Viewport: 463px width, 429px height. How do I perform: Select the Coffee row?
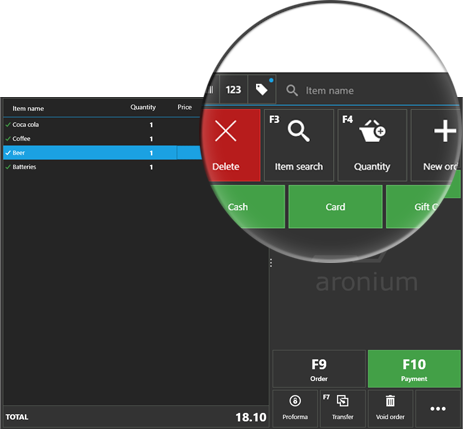tap(103, 139)
